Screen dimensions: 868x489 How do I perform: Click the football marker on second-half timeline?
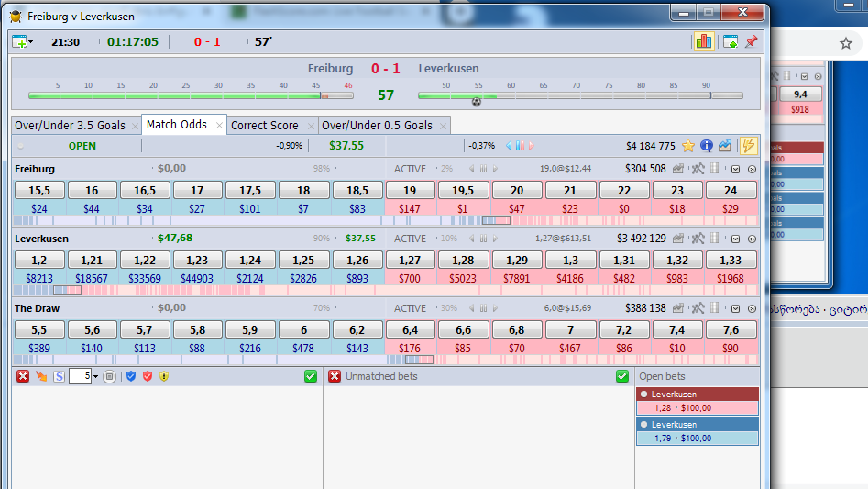tap(476, 102)
